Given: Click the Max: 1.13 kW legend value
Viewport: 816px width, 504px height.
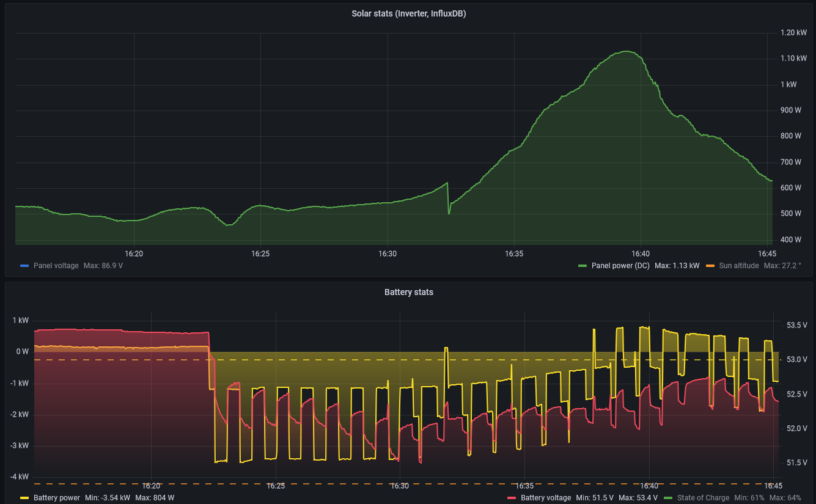Looking at the screenshot, I should click(677, 266).
